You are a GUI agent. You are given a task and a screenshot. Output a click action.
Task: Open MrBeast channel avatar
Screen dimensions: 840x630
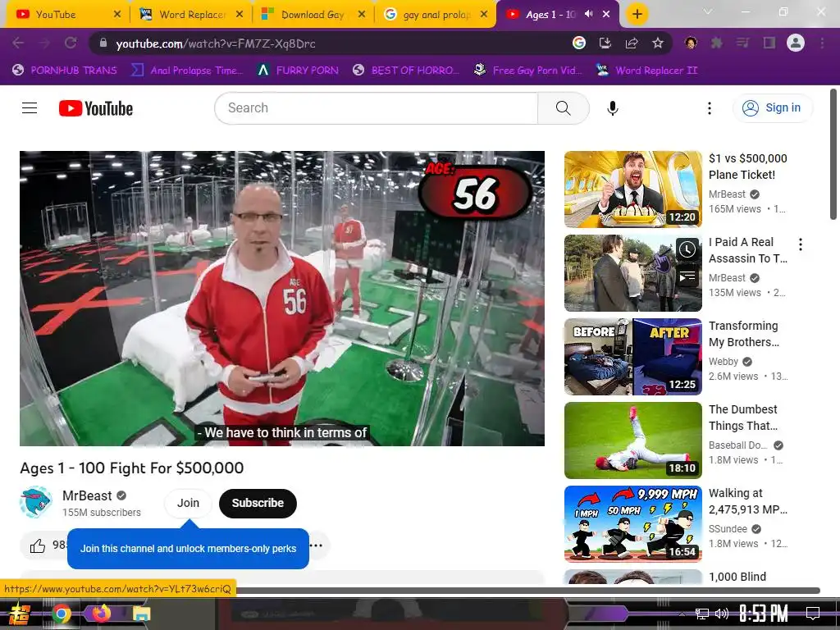pyautogui.click(x=36, y=503)
